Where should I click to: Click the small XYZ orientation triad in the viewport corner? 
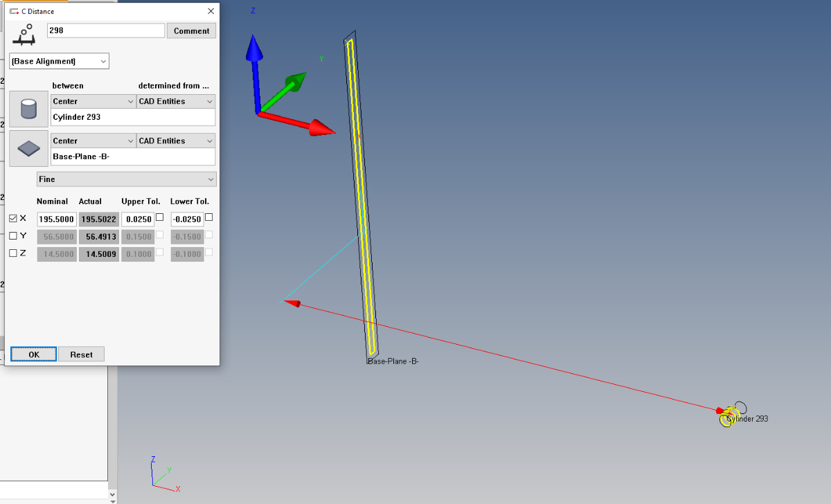pyautogui.click(x=165, y=474)
